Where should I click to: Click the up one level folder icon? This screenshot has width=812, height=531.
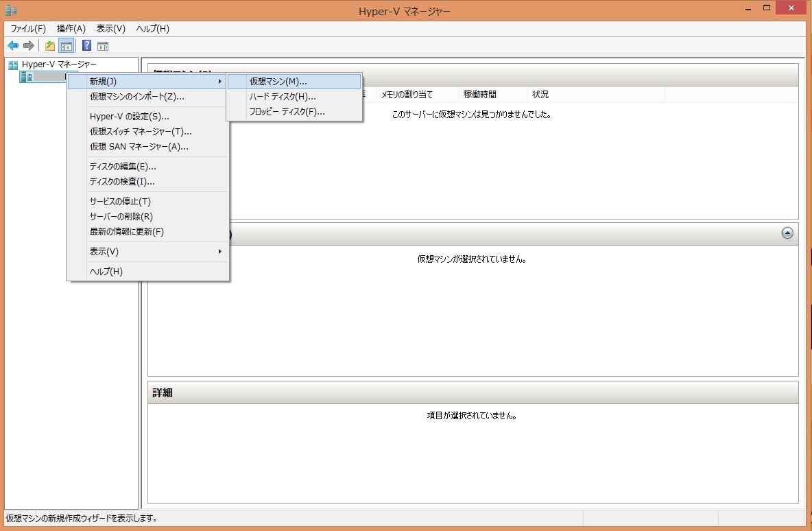tap(50, 46)
